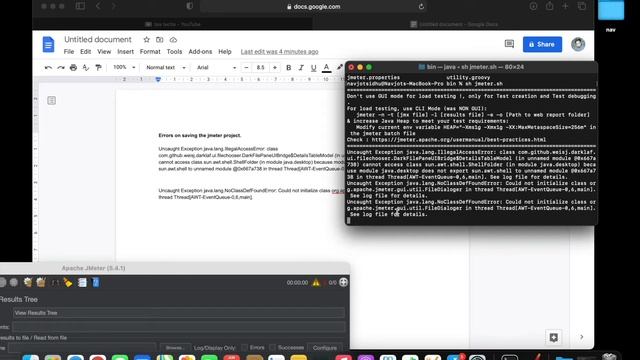The height and width of the screenshot is (360, 640).
Task: Click the Google Docs home logo
Action: (x=48, y=44)
